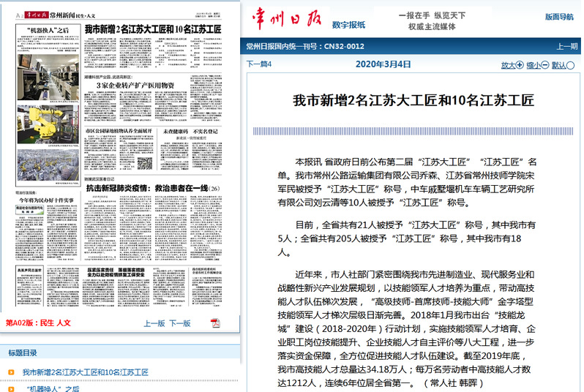The height and width of the screenshot is (392, 584).
Task: Open next article 下一篇
Action: coord(259,64)
